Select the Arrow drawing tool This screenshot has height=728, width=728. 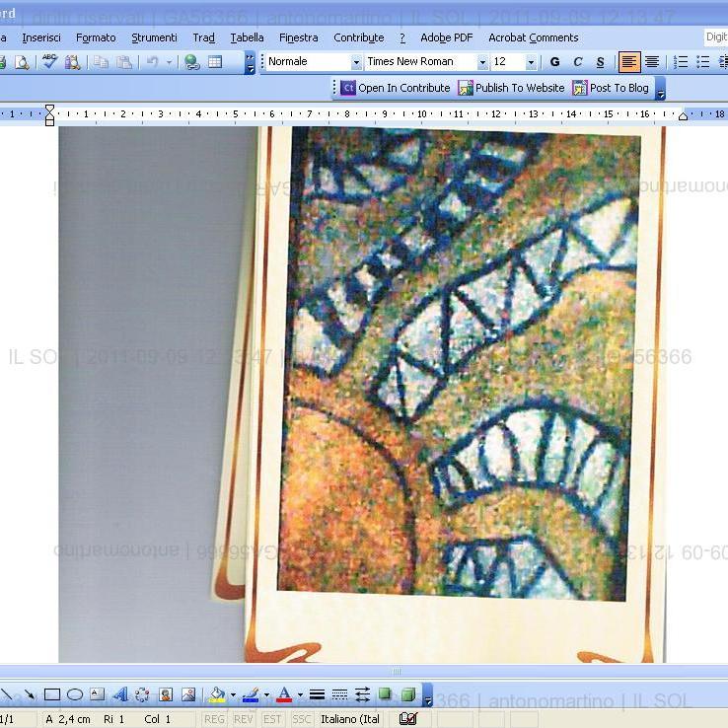pyautogui.click(x=29, y=694)
